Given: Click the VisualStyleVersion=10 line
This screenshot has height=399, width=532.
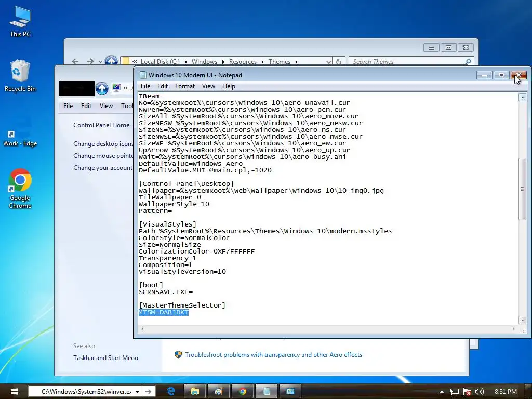Looking at the screenshot, I should tap(182, 272).
